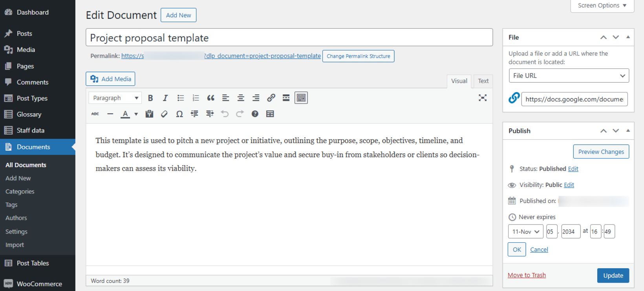Insert a table in the editor
The width and height of the screenshot is (644, 291).
point(270,114)
